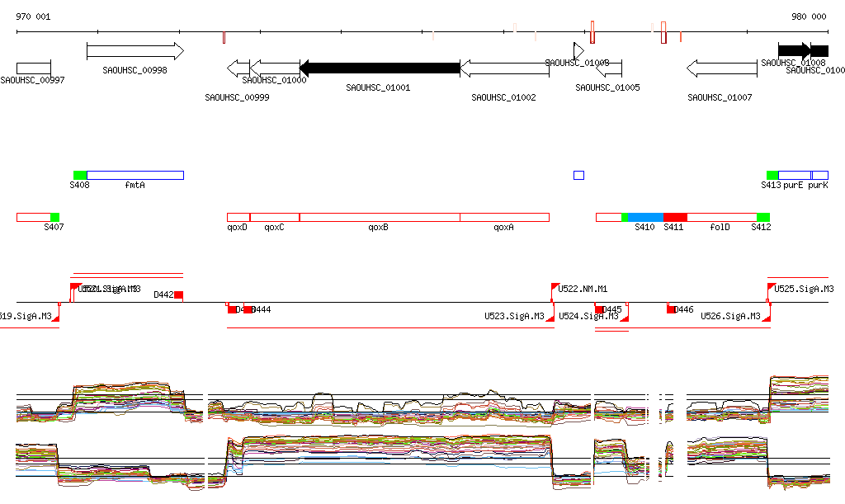Click the green S407 segment
Screen dimensions: 845x504
pyautogui.click(x=55, y=218)
